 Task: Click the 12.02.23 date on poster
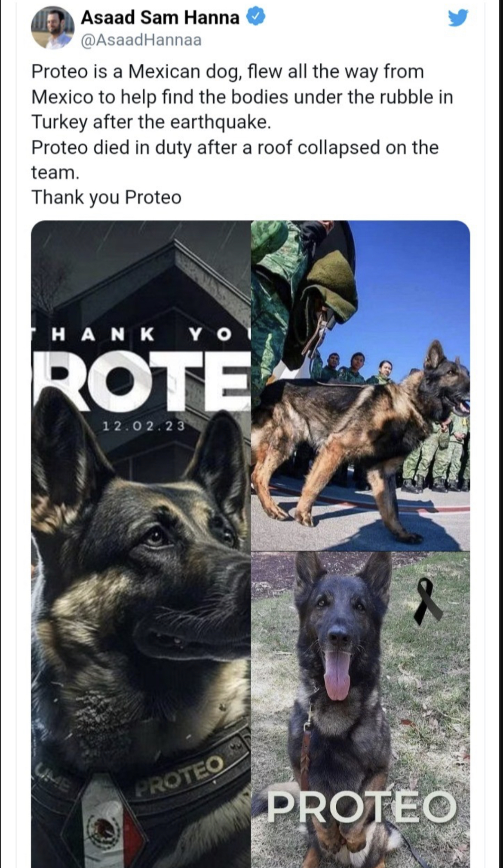[x=144, y=426]
